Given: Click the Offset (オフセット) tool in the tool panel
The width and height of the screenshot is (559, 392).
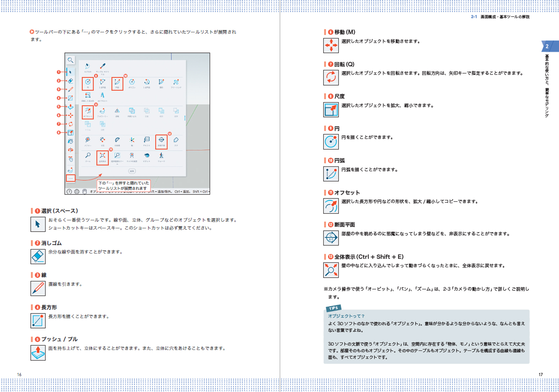Looking at the screenshot, I should coord(88,112).
